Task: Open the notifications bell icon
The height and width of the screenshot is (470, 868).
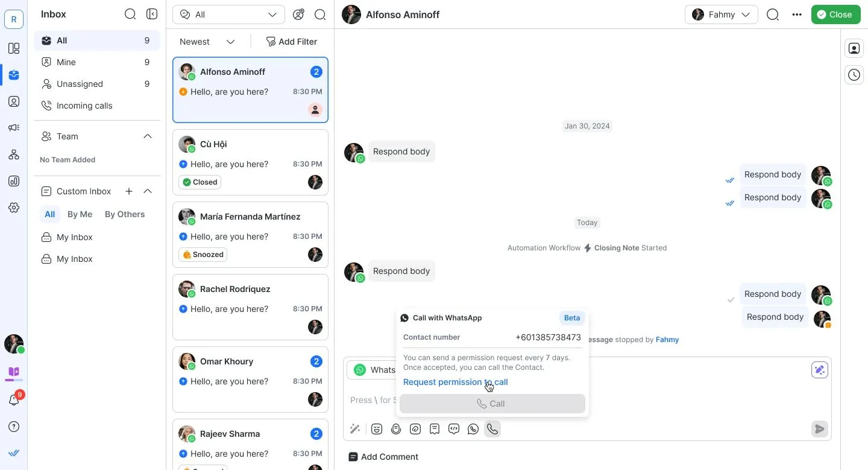Action: click(x=14, y=400)
